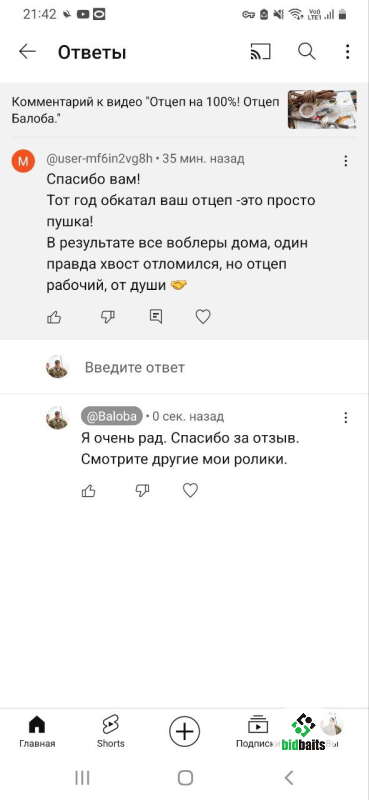Tap the @Baloba channel mention

(x=111, y=417)
